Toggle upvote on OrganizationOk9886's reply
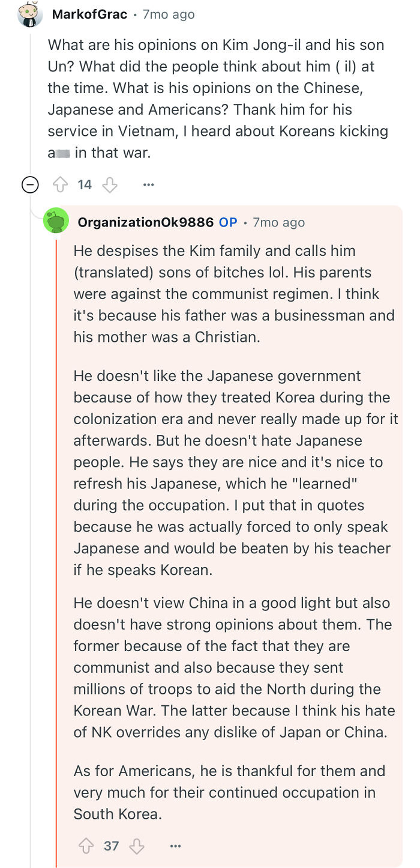Image resolution: width=420 pixels, height=868 pixels. pos(87,846)
